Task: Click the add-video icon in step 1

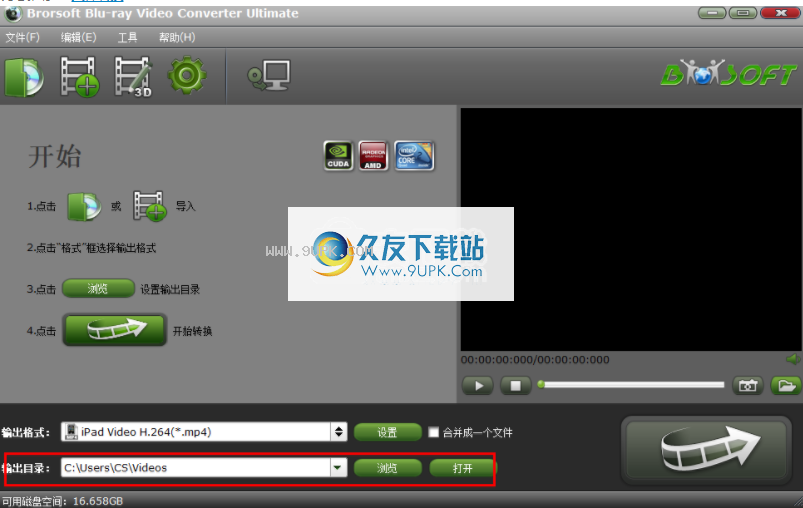Action: [149, 206]
